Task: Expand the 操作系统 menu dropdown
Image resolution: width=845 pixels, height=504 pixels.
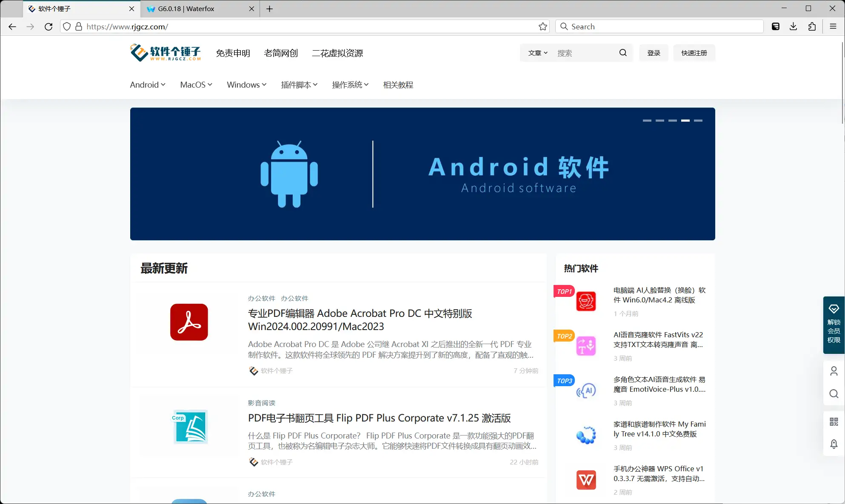Action: click(x=350, y=85)
